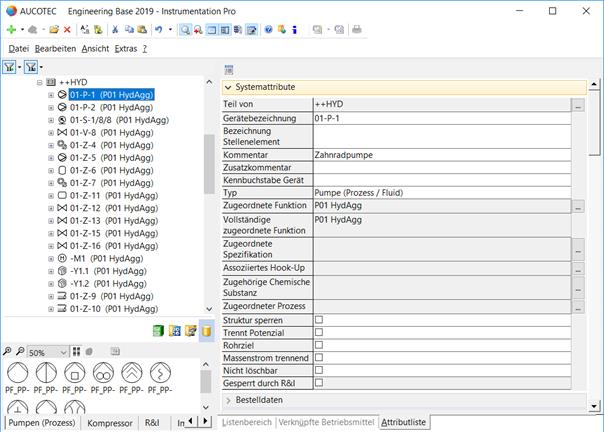Collapse the ++HYD tree node
The height and width of the screenshot is (432, 604).
click(40, 82)
